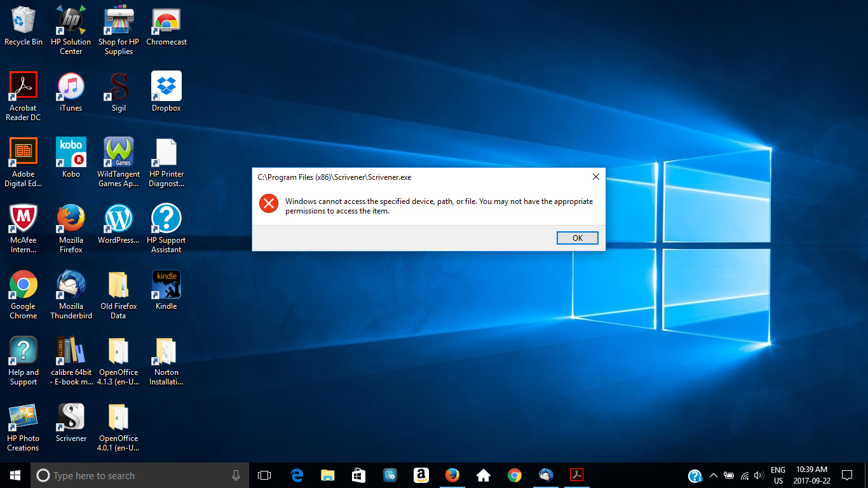Select the HP Support Assistant desktop icon
Viewport: 868px width, 488px height.
click(166, 229)
